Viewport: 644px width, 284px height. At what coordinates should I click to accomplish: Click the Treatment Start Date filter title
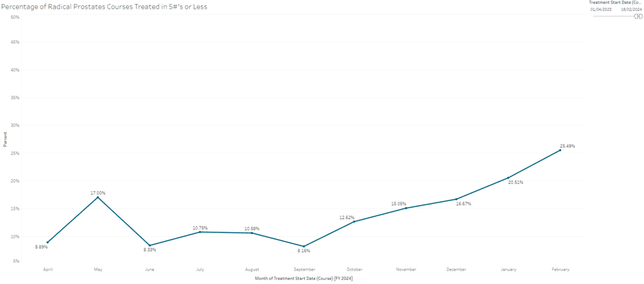[615, 3]
